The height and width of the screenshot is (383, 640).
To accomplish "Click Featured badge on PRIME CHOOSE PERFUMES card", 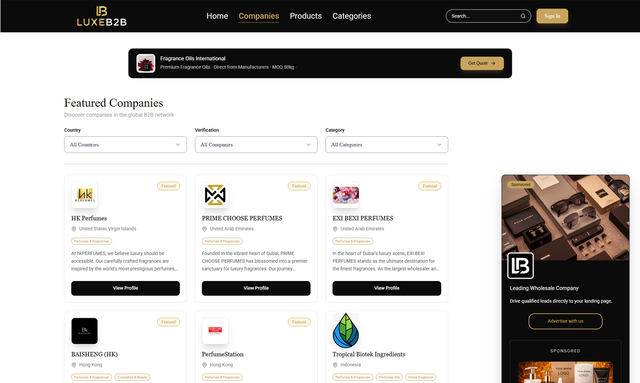I will (299, 186).
